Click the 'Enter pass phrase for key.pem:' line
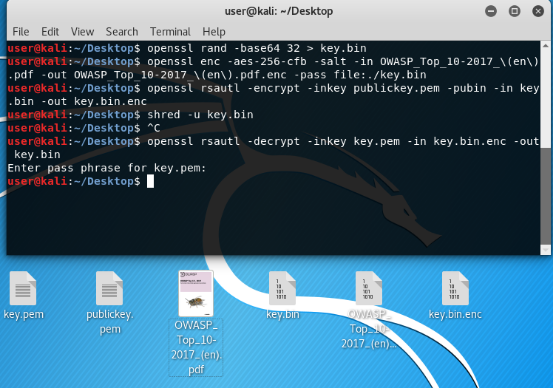The height and width of the screenshot is (389, 554). [106, 168]
